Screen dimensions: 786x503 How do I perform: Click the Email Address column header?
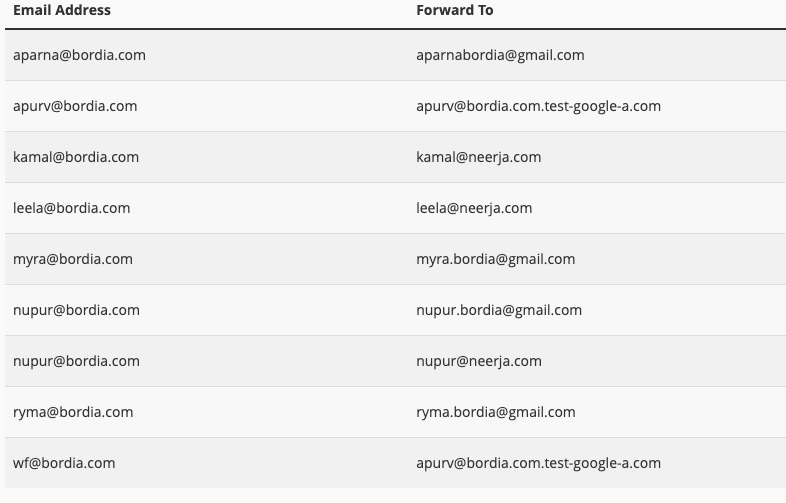coord(62,10)
